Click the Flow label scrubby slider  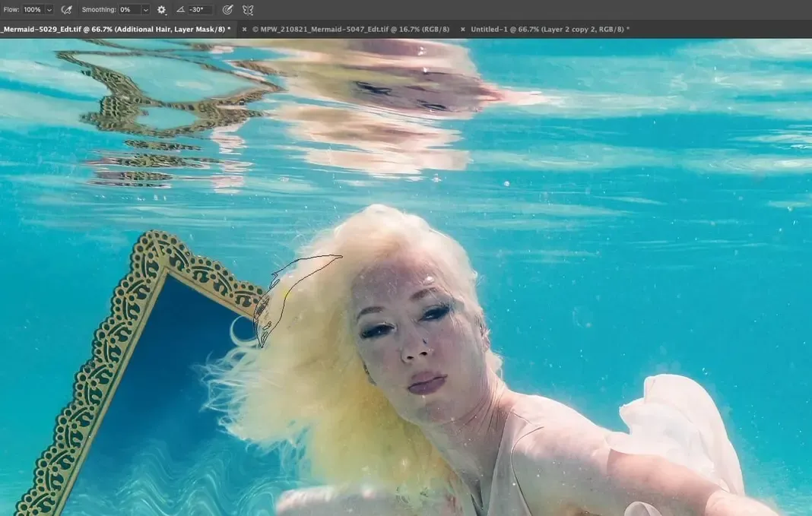pyautogui.click(x=10, y=10)
